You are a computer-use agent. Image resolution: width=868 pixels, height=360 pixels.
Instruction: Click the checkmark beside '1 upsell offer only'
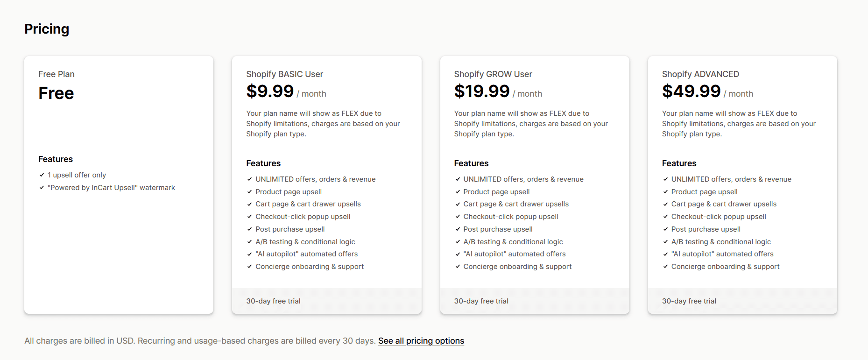(x=42, y=175)
